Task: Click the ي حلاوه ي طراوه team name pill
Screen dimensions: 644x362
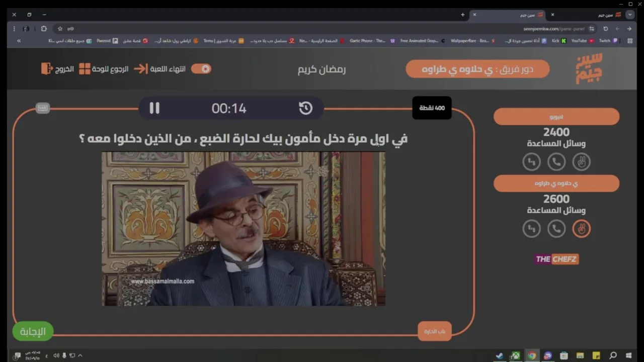Action: tap(556, 184)
